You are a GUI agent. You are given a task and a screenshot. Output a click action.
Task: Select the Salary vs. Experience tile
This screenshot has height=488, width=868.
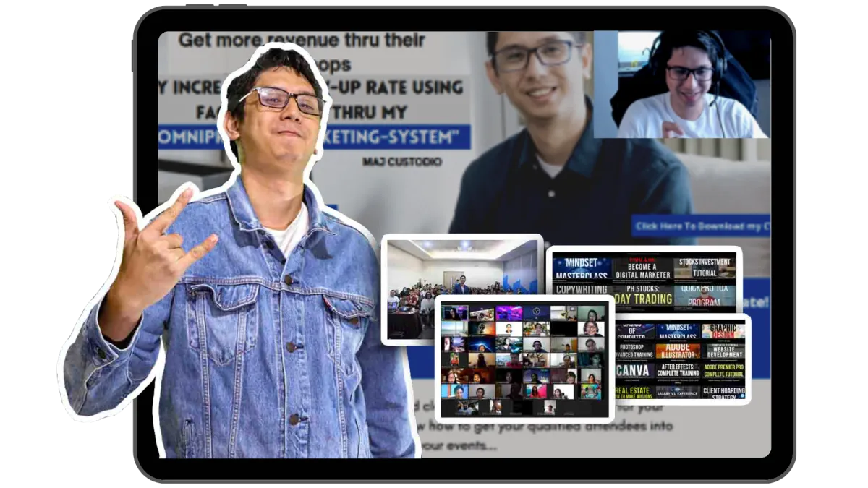[x=677, y=392]
